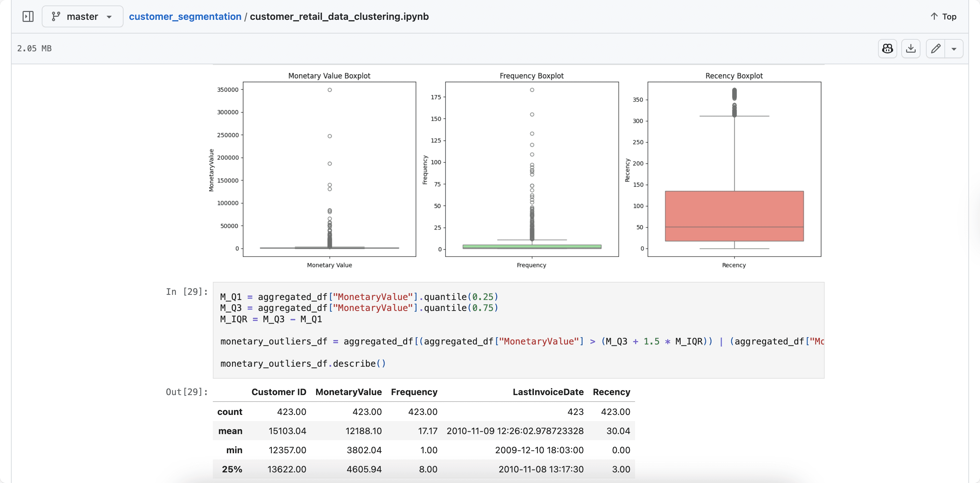
Task: Click the LastInvoiceDate column header
Action: tap(548, 392)
